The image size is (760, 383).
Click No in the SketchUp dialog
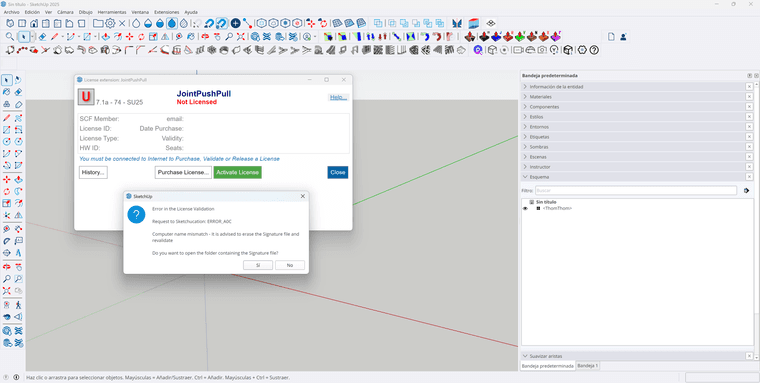pos(290,265)
